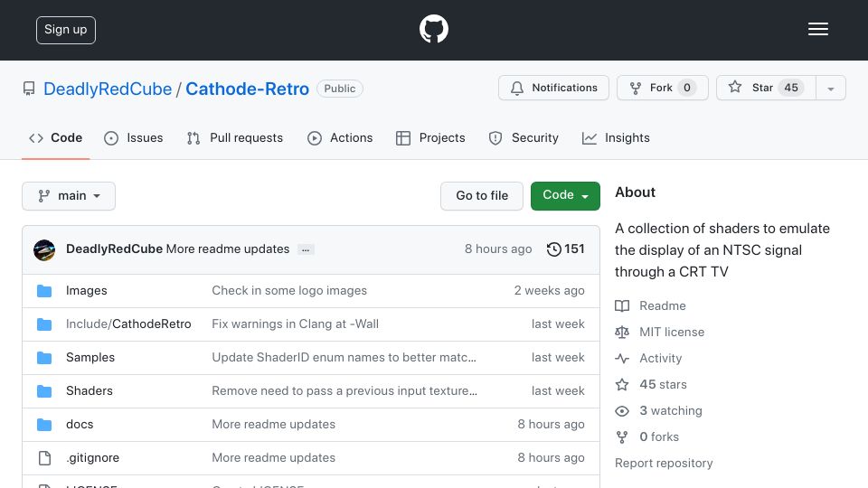The image size is (868, 488).
Task: Open the 151 commits history link
Action: pyautogui.click(x=565, y=249)
